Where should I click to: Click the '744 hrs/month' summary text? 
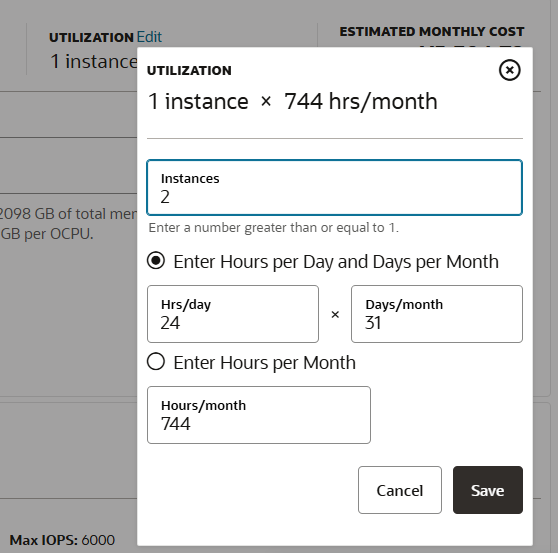[x=360, y=102]
